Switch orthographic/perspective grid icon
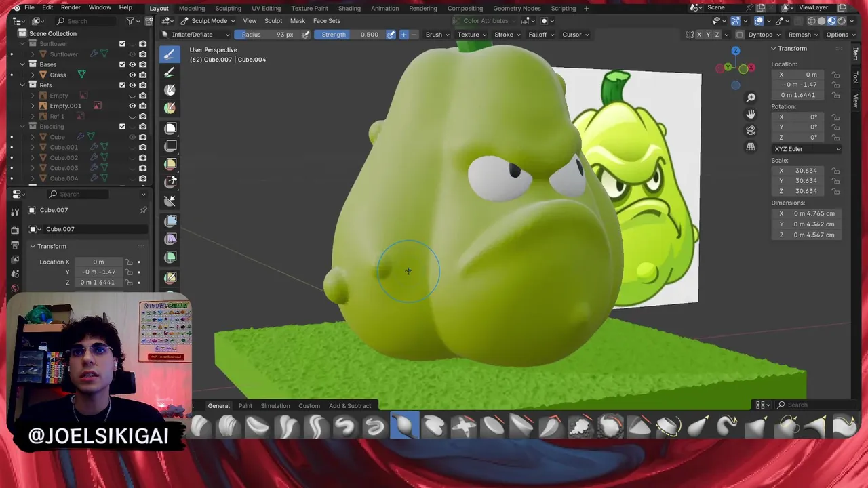Image resolution: width=868 pixels, height=488 pixels. (751, 146)
